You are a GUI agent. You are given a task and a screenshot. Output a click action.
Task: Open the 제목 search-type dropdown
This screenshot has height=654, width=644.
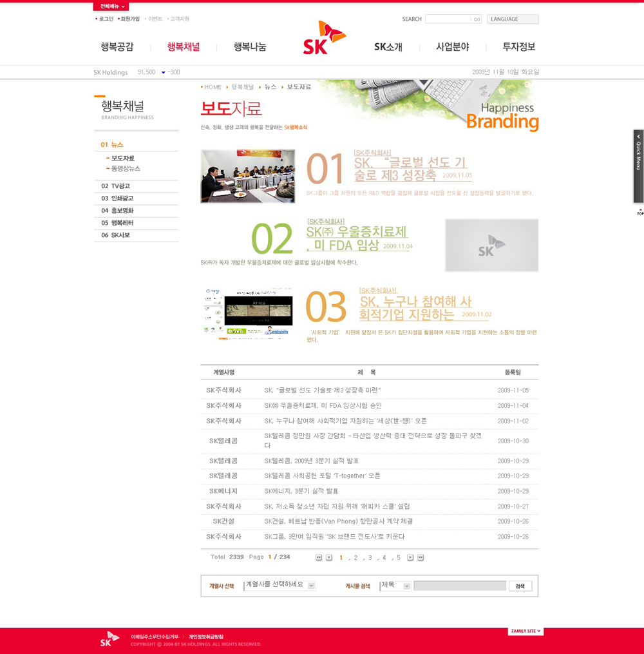pos(395,586)
